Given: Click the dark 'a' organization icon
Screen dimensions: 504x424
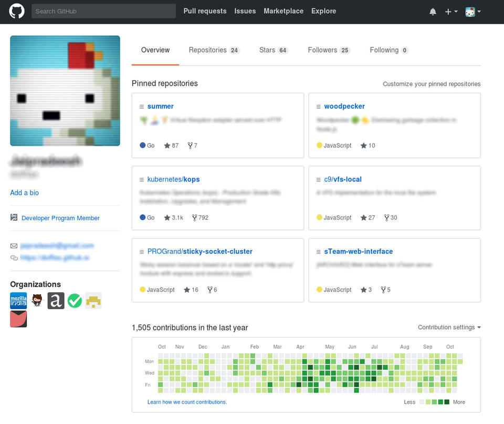Looking at the screenshot, I should point(56,301).
